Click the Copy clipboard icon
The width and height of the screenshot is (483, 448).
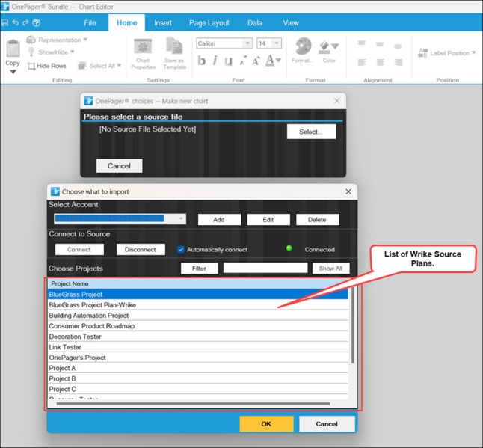point(13,49)
